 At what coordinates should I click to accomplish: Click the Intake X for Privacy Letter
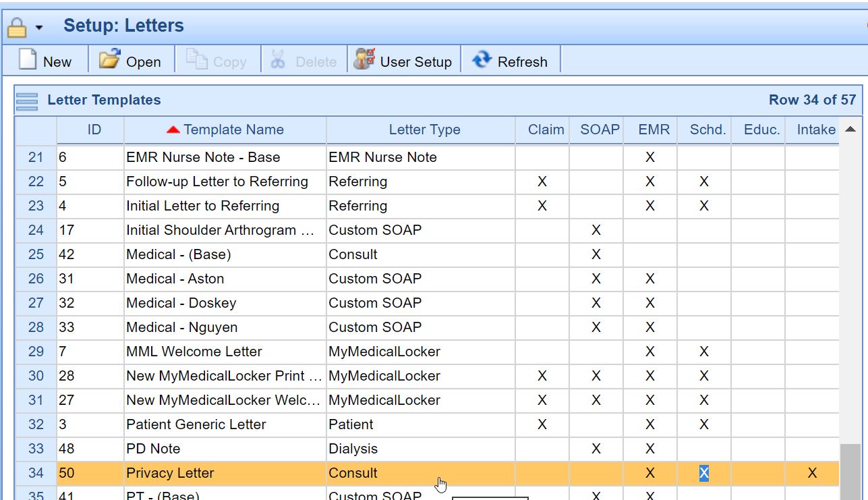click(x=812, y=473)
